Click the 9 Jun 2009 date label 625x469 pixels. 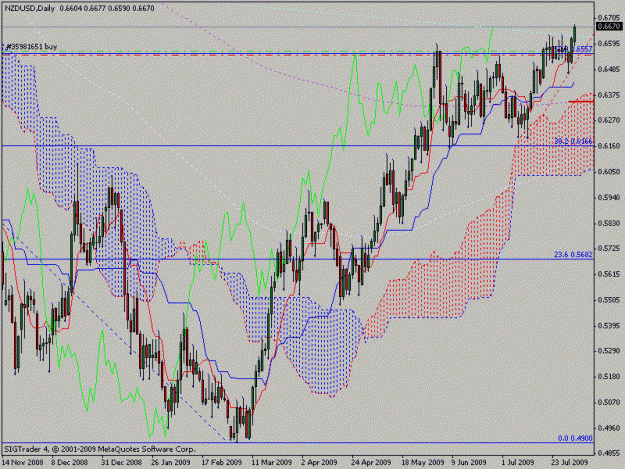469,462
